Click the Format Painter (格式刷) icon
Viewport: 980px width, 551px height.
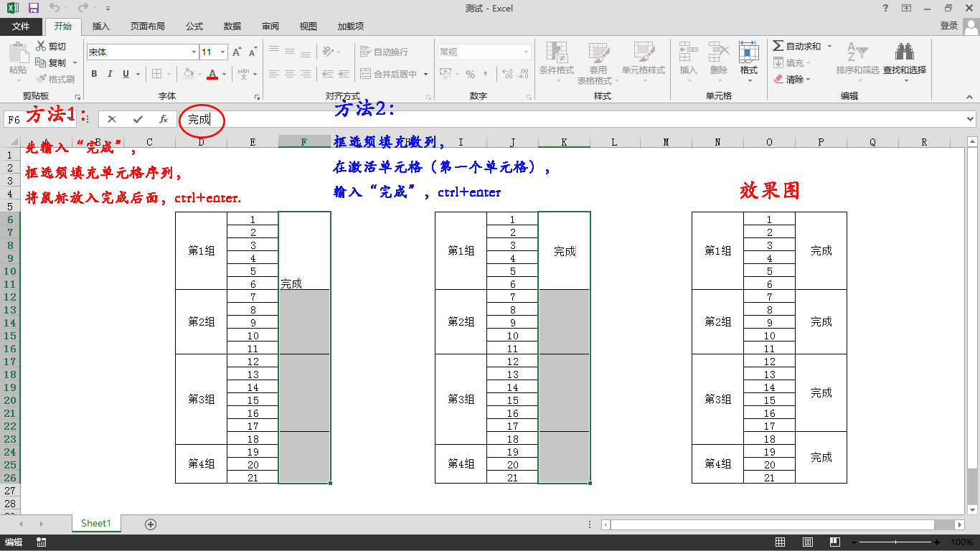(41, 79)
